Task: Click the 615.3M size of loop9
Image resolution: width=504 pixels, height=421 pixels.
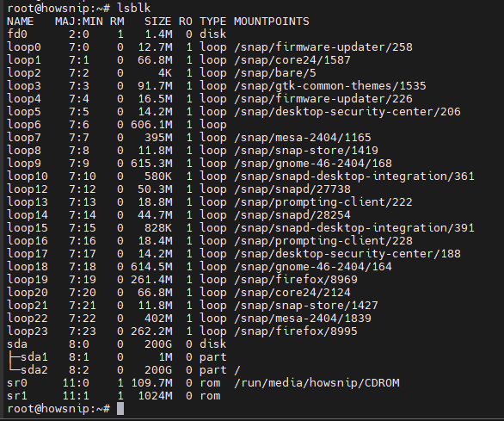Action: coord(151,164)
